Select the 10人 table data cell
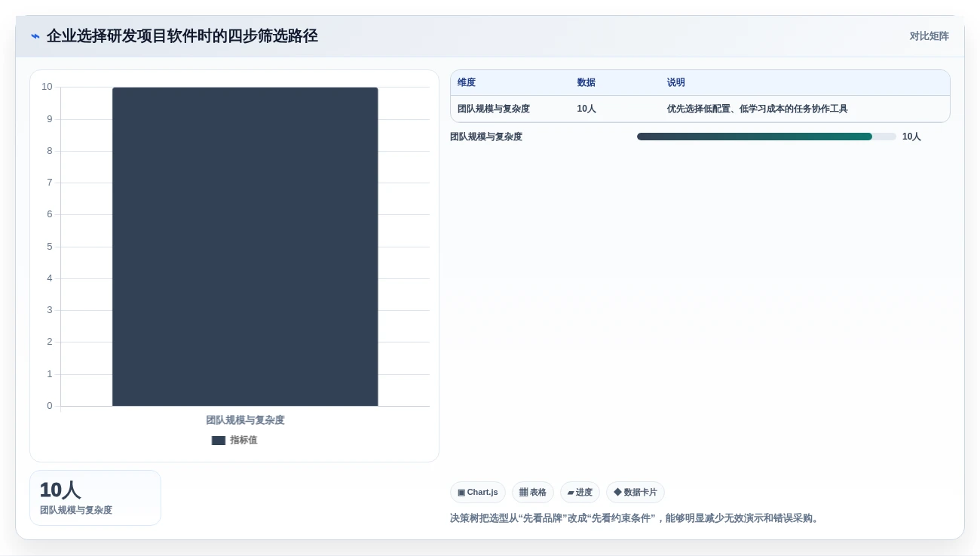 coord(586,109)
